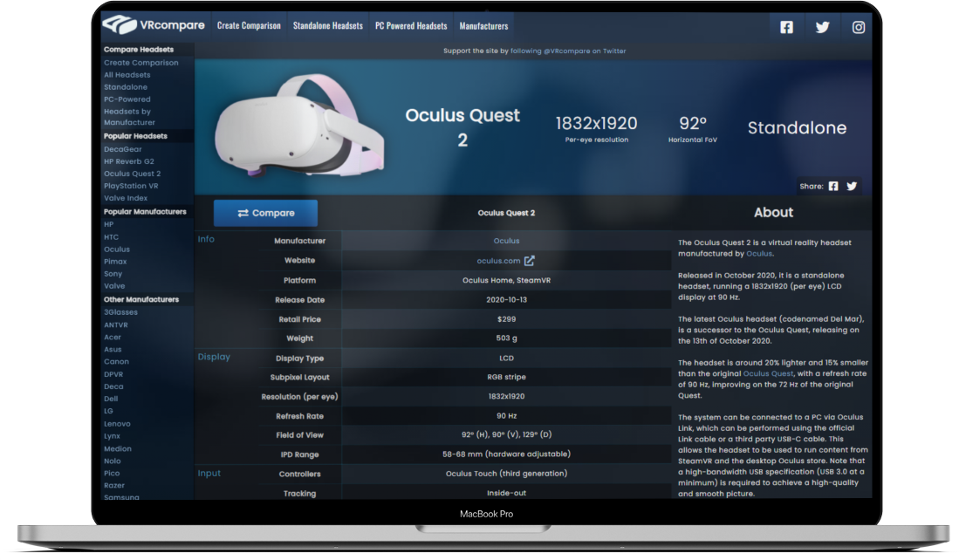The image size is (959, 560).
Task: Share on Twitter via Share icon
Action: (852, 186)
